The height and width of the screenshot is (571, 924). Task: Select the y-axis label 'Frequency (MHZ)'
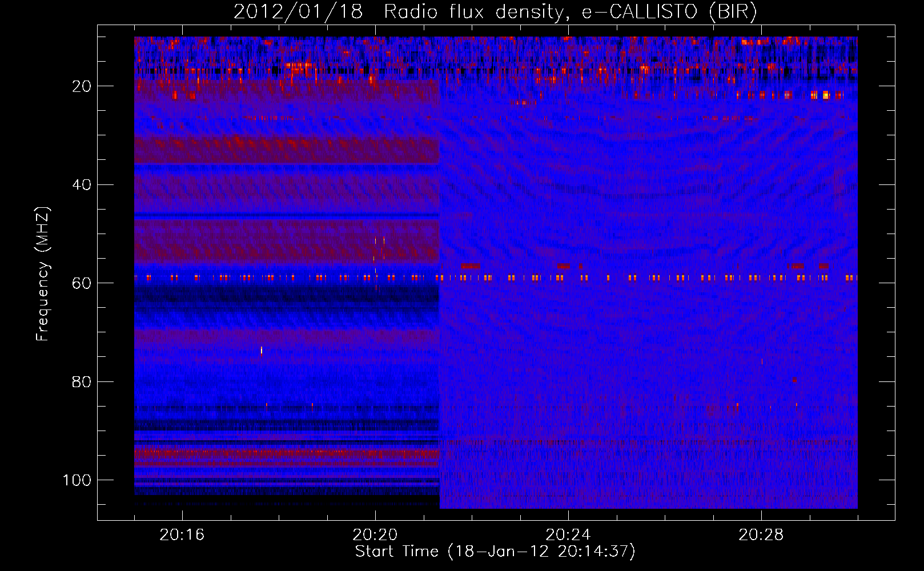(43, 274)
